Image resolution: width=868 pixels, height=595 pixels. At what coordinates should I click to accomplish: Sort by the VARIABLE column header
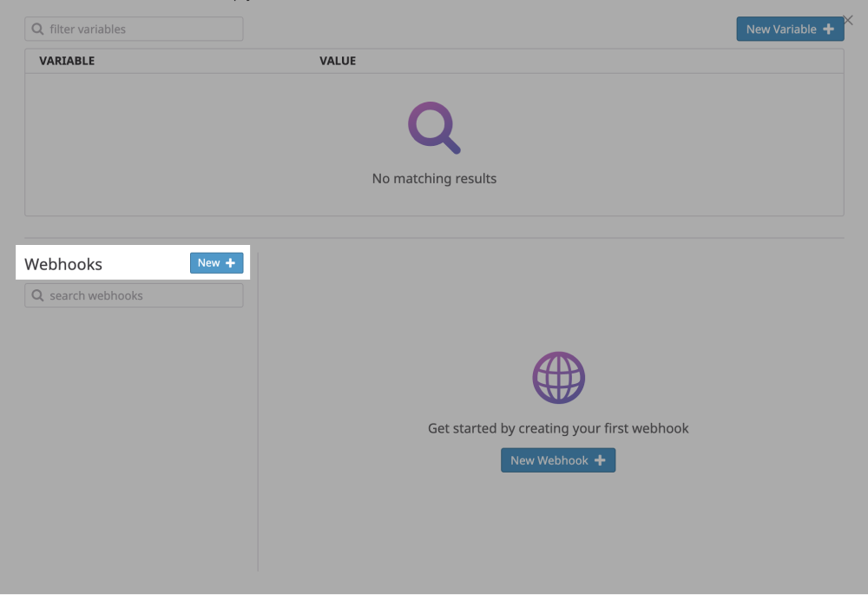(x=67, y=61)
